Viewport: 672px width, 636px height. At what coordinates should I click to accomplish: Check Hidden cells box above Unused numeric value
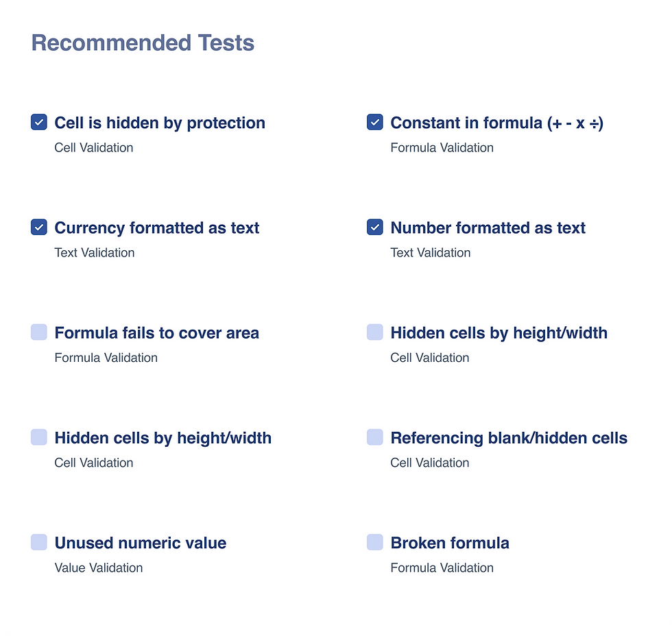coord(39,437)
